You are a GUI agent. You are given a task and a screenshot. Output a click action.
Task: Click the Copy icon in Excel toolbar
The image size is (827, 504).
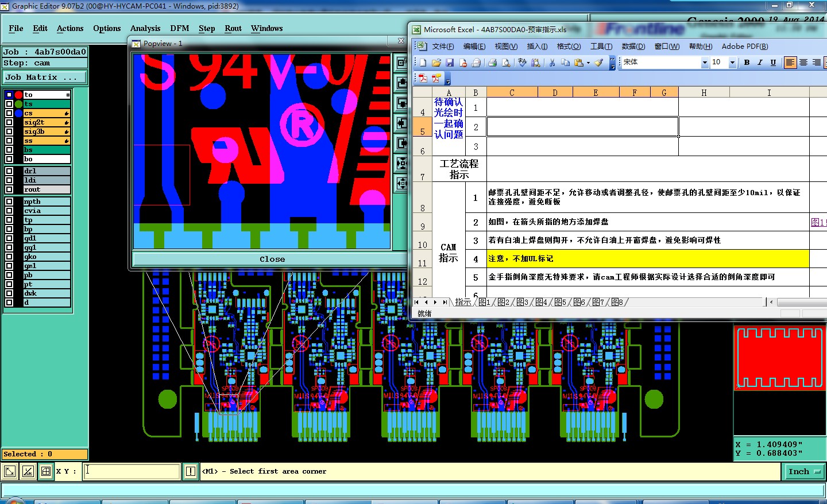coord(566,63)
